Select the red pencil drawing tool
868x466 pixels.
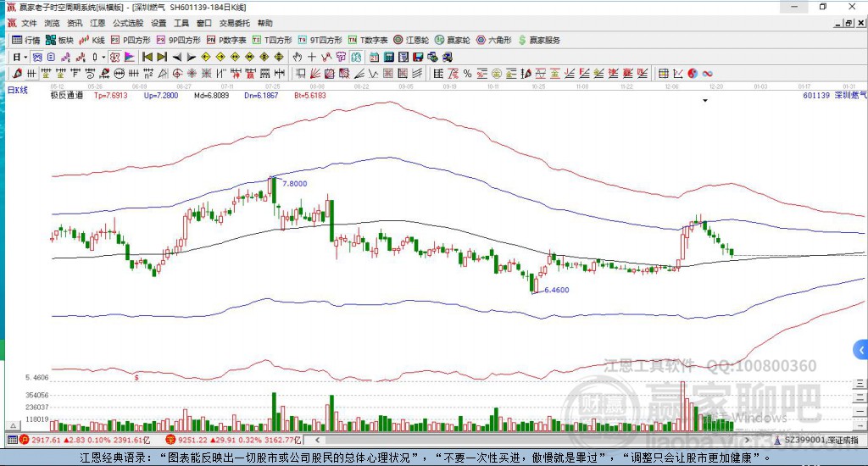[17, 74]
